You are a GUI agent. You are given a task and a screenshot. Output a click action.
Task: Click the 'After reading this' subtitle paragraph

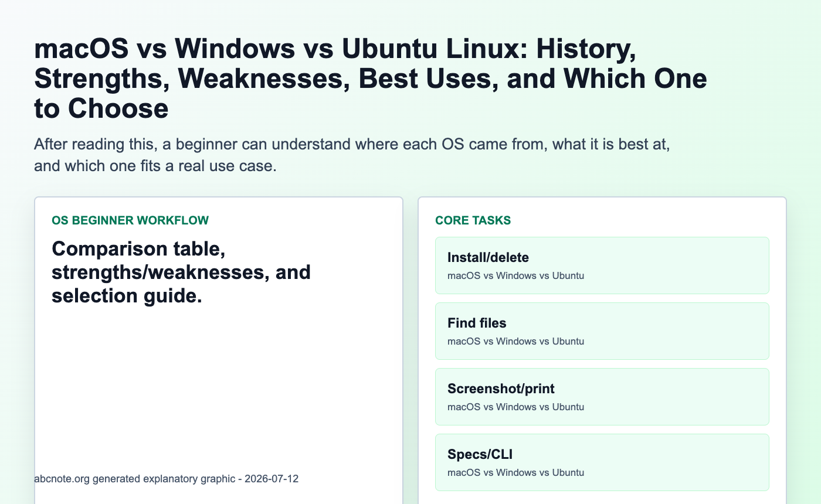coord(352,155)
